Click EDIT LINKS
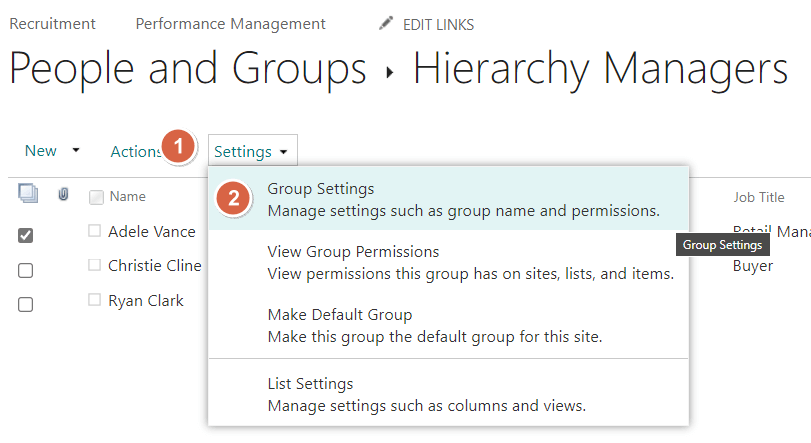This screenshot has height=443, width=811. (x=438, y=25)
